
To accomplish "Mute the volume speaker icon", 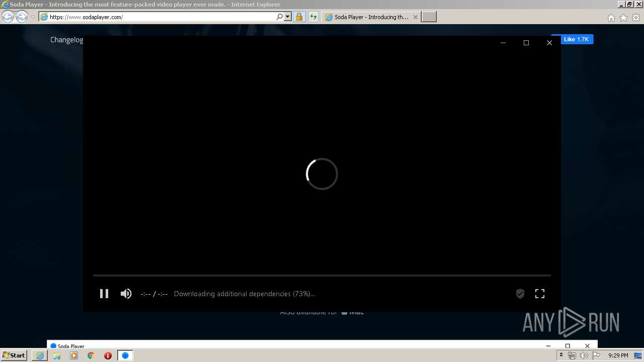I will point(126,294).
